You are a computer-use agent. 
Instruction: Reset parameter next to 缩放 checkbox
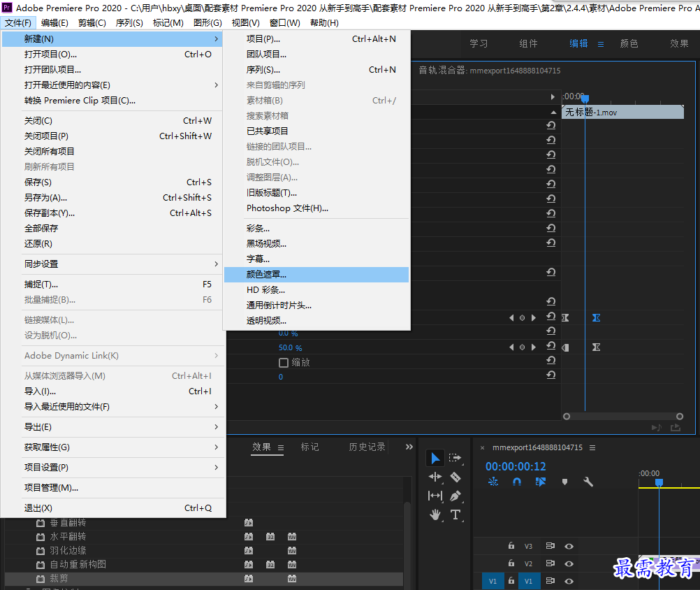551,360
